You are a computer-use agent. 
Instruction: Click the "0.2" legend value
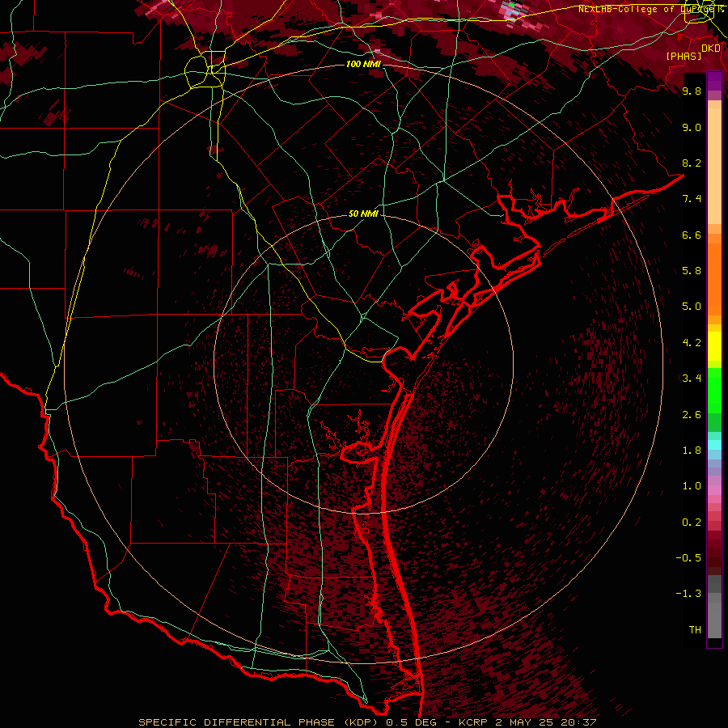click(x=692, y=523)
